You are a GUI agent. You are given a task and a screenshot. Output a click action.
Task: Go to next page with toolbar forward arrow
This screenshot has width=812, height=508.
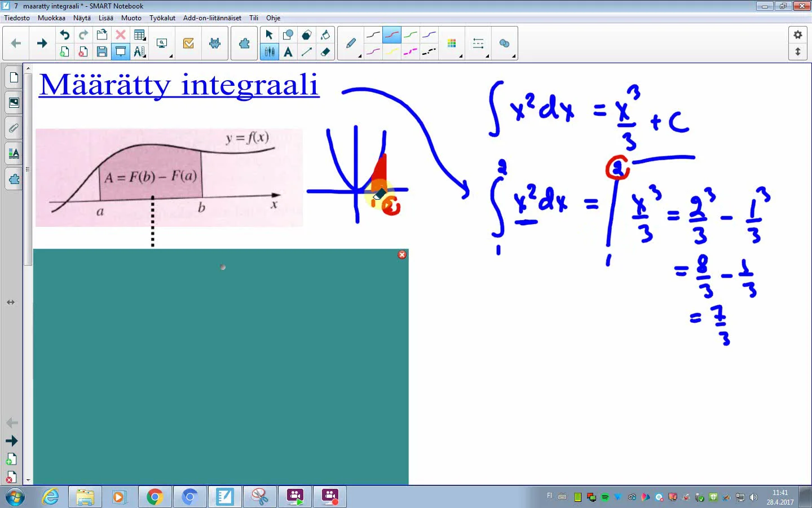pos(42,43)
